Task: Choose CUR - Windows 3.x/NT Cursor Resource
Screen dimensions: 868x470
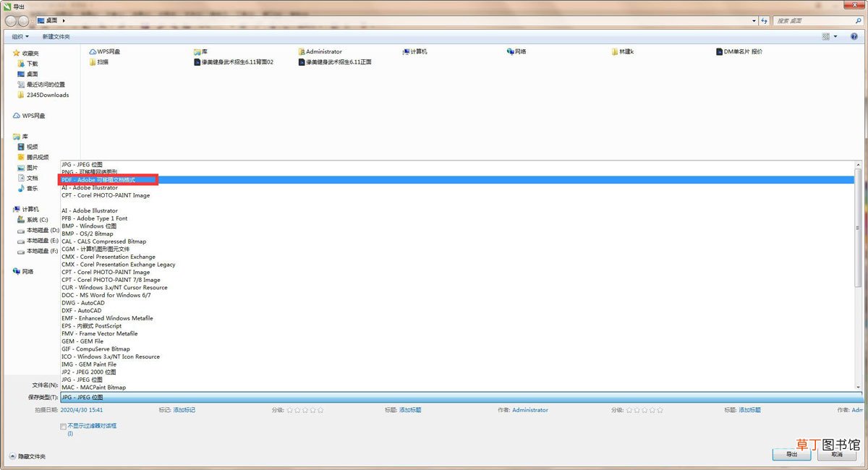Action: coord(456,288)
